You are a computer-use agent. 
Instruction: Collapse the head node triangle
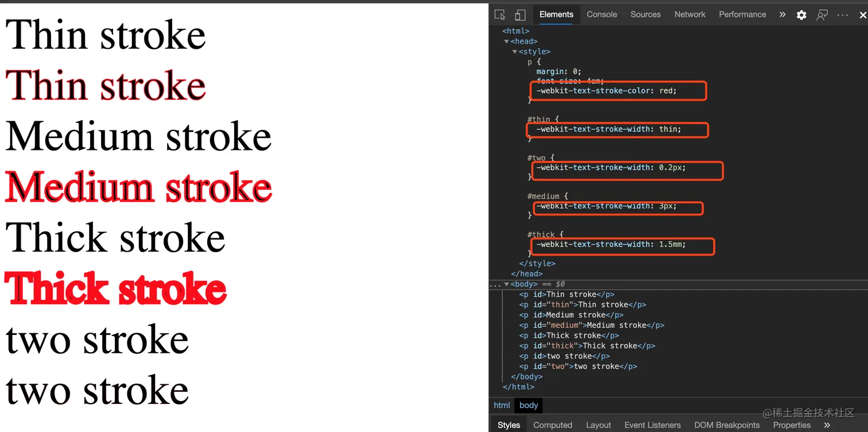pyautogui.click(x=506, y=41)
